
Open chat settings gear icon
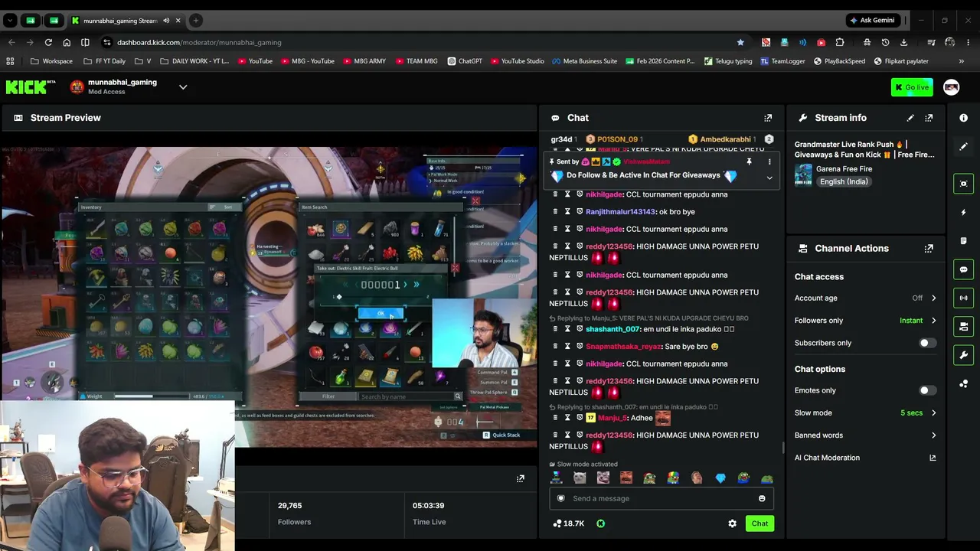click(x=733, y=523)
